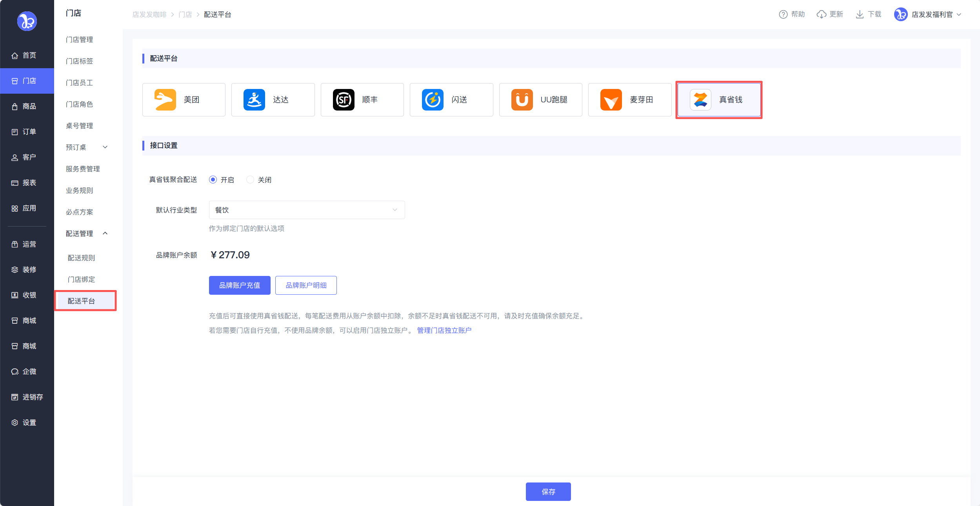The width and height of the screenshot is (980, 506).
Task: Select the 关闭 radio button
Action: pos(250,180)
